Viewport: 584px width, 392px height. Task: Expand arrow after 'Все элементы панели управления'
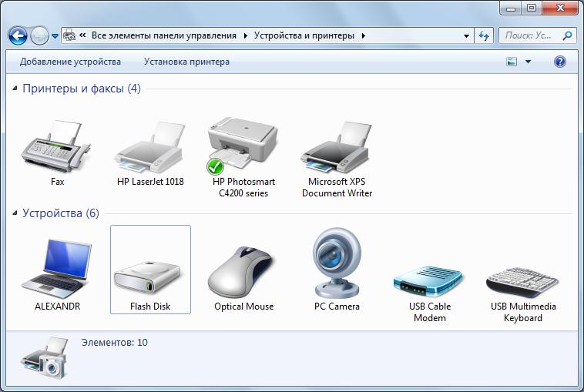point(246,35)
